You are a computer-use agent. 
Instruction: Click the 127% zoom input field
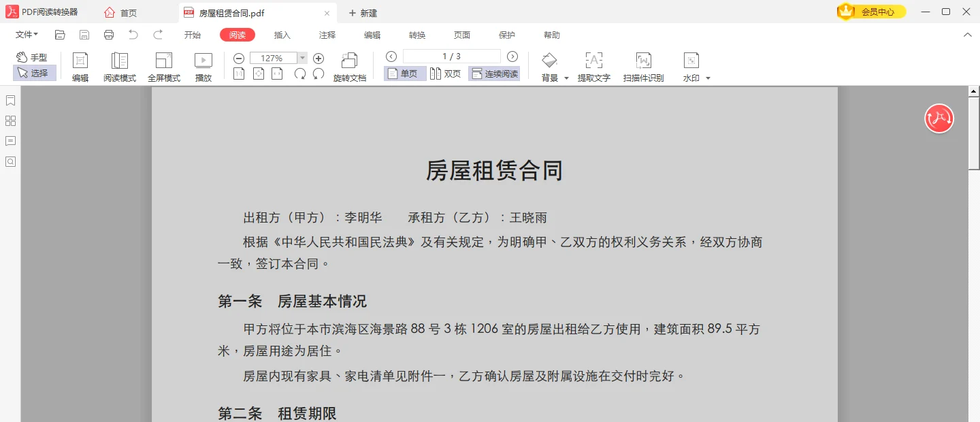click(x=274, y=59)
